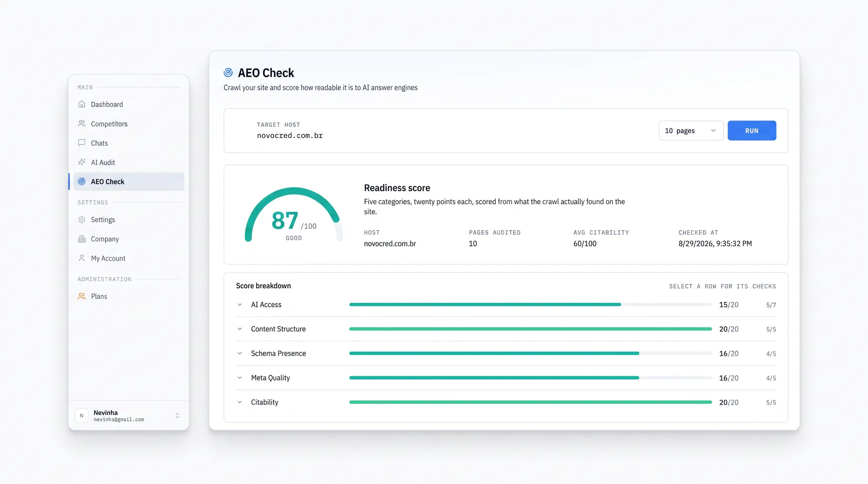Click the Company building icon

click(x=82, y=239)
